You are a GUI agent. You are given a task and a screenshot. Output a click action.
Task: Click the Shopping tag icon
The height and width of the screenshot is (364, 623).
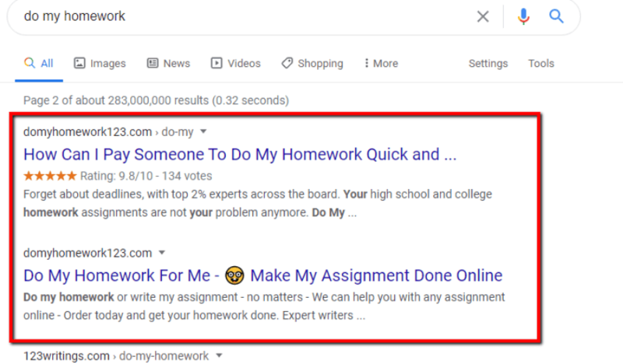(x=287, y=63)
